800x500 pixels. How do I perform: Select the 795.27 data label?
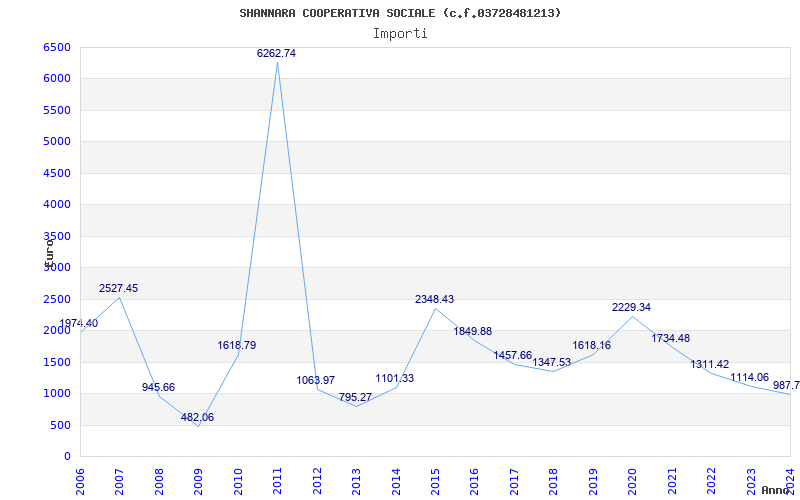point(356,397)
